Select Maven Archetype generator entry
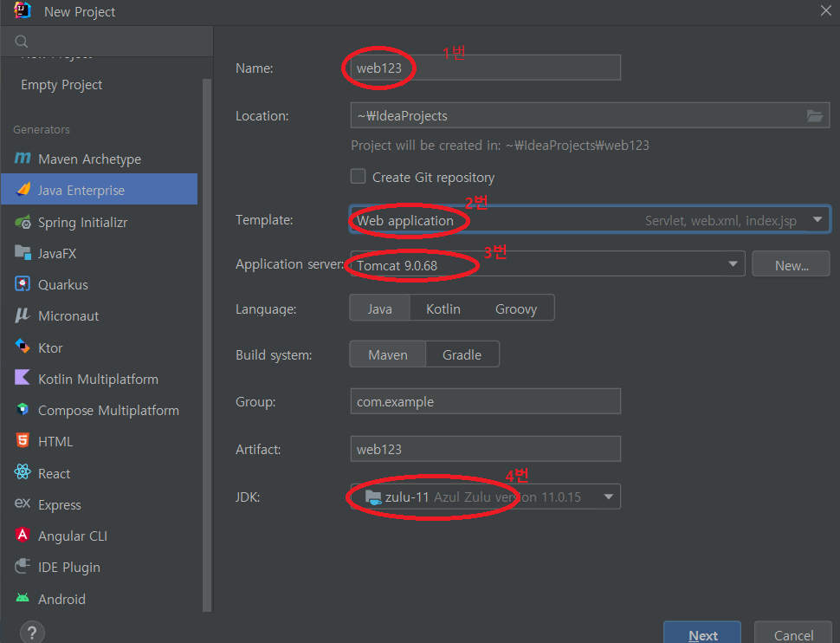The width and height of the screenshot is (840, 643). (x=99, y=159)
